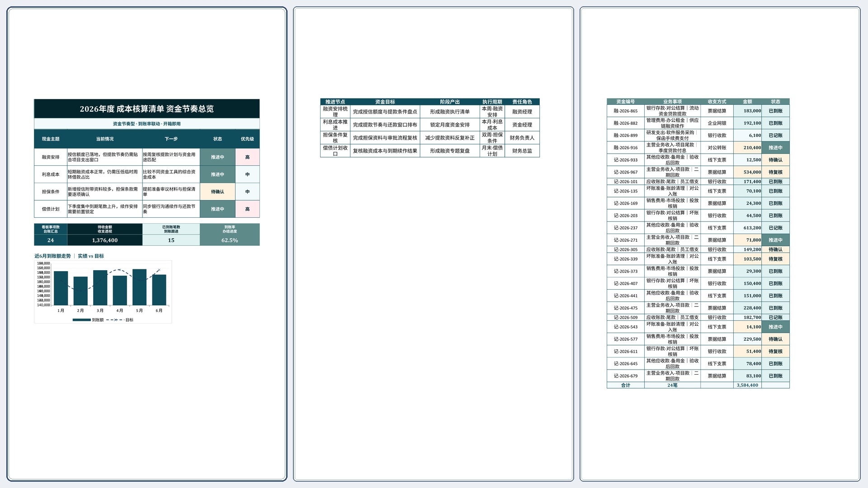This screenshot has height=488, width=868.
Task: Click the 收支方式 column header
Action: pyautogui.click(x=717, y=102)
